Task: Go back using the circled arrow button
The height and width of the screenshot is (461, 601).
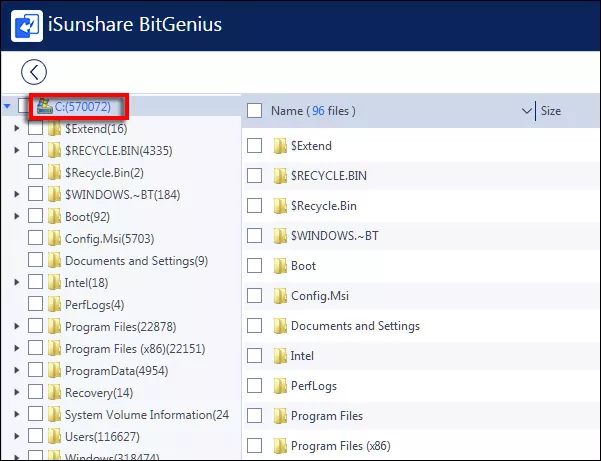Action: [x=34, y=72]
